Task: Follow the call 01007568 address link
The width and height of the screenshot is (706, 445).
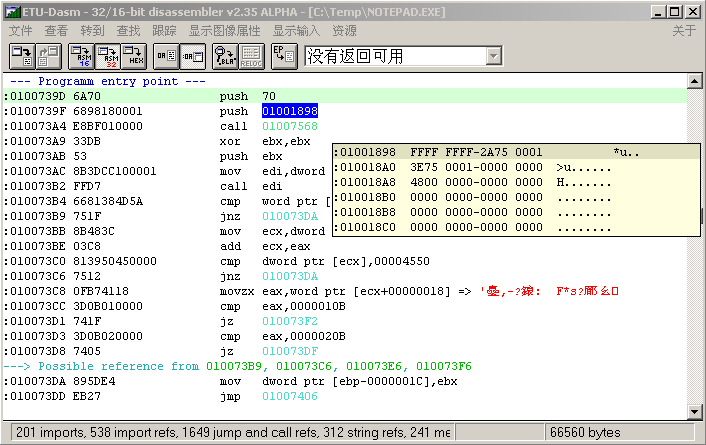Action: (290, 127)
